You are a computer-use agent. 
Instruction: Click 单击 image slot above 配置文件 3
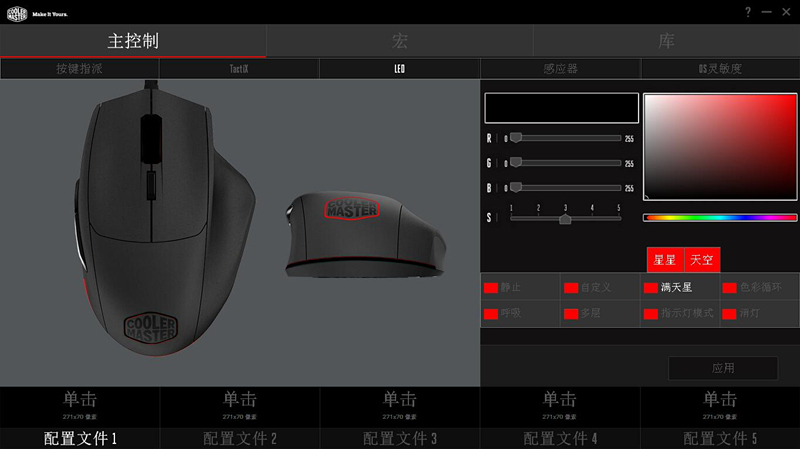[x=399, y=407]
